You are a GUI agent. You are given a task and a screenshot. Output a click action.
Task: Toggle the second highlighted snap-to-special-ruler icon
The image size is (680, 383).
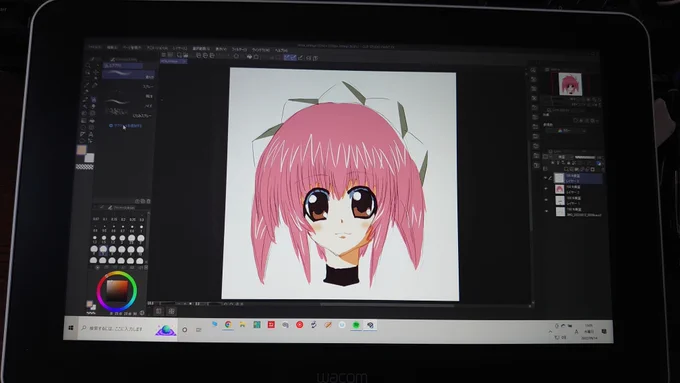[x=294, y=57]
